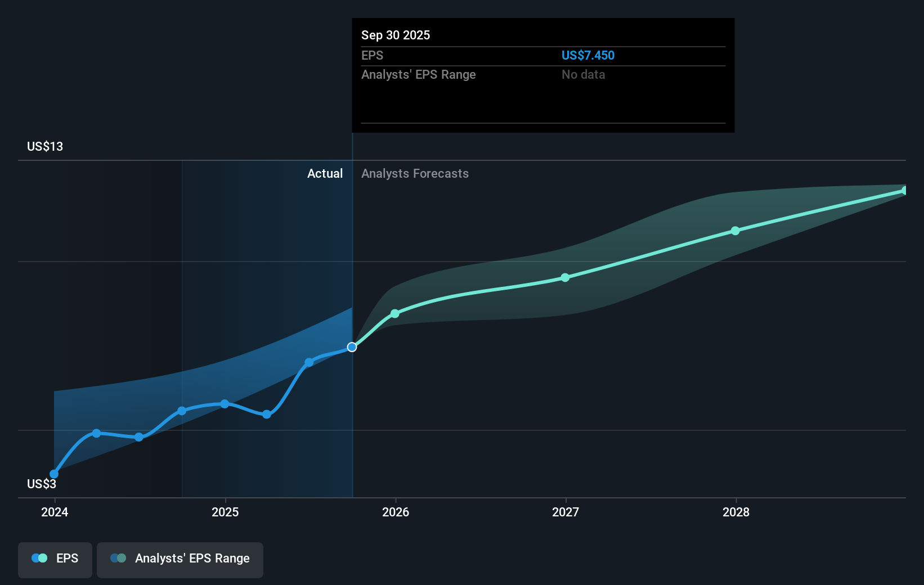Click the Sep 30 2025 tooltip date
Image resolution: width=924 pixels, height=585 pixels.
point(396,35)
